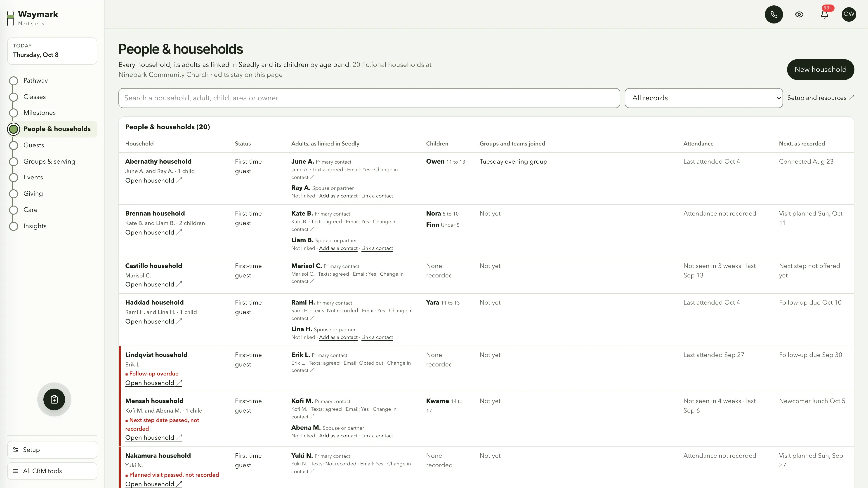Click Marisol C.'s Change in contact link

click(347, 278)
